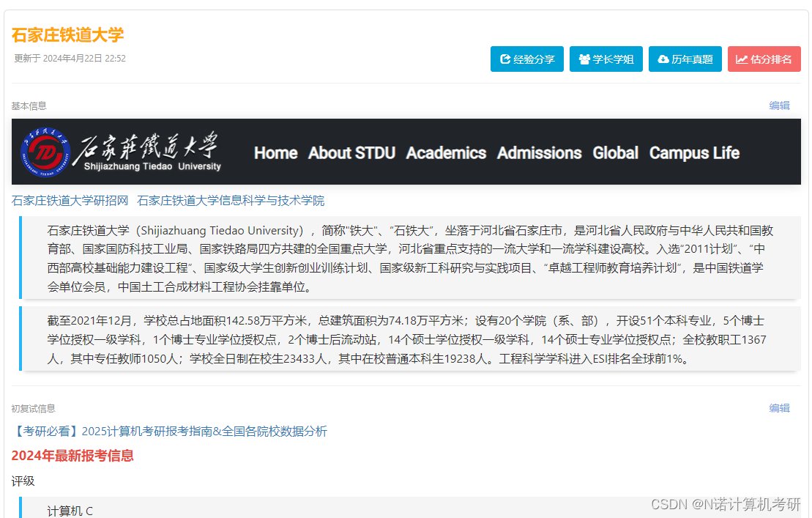Open the 学长学姐 button

(606, 59)
